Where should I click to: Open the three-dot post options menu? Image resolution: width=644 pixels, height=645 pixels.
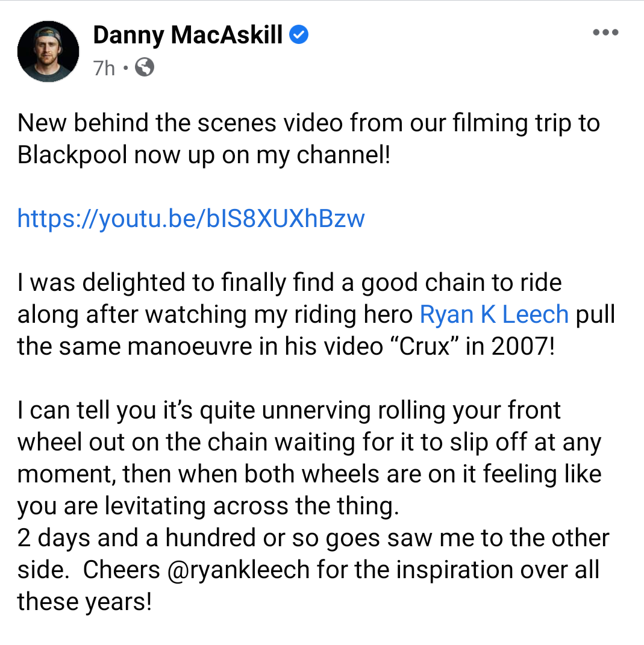click(605, 33)
